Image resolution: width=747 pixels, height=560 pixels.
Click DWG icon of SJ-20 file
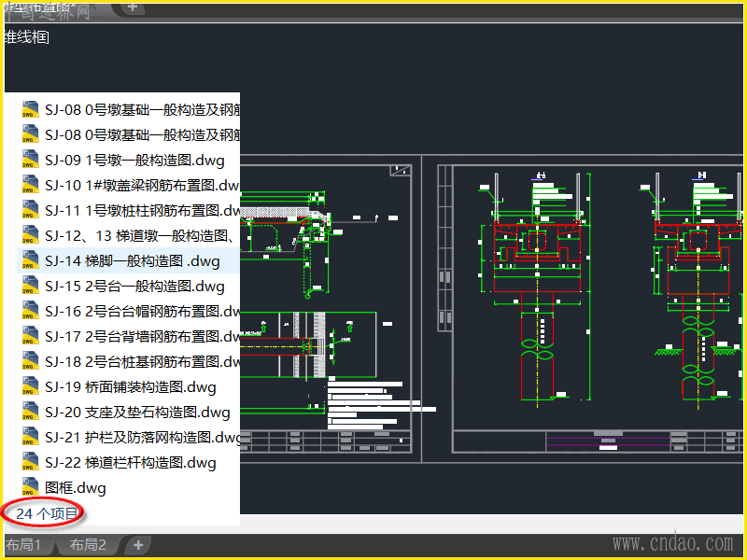30,412
